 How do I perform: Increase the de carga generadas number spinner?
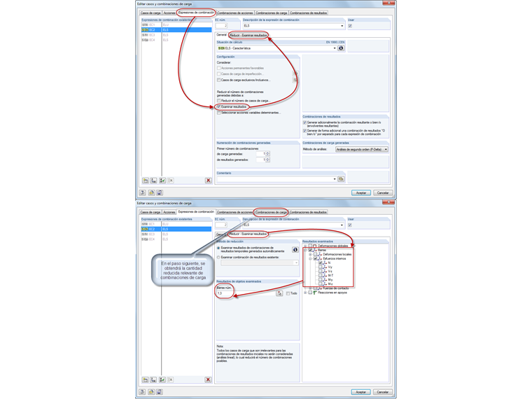coord(267,153)
